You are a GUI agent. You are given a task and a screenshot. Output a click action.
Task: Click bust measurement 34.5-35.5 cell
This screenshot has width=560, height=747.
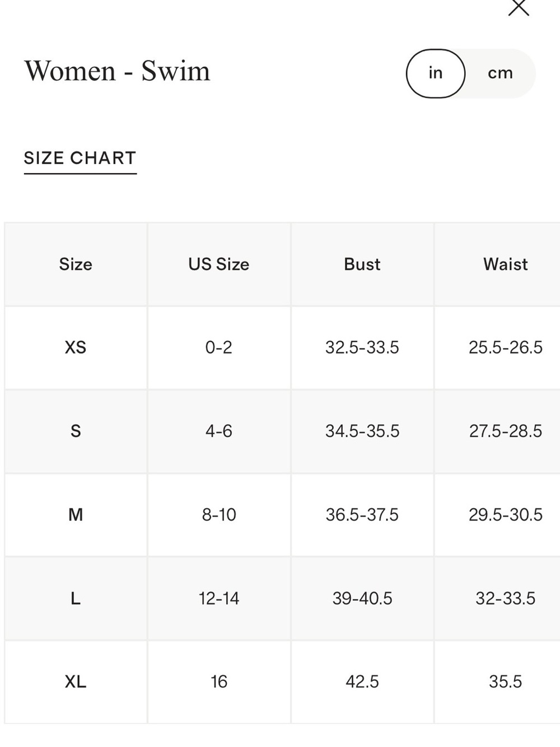pos(362,431)
